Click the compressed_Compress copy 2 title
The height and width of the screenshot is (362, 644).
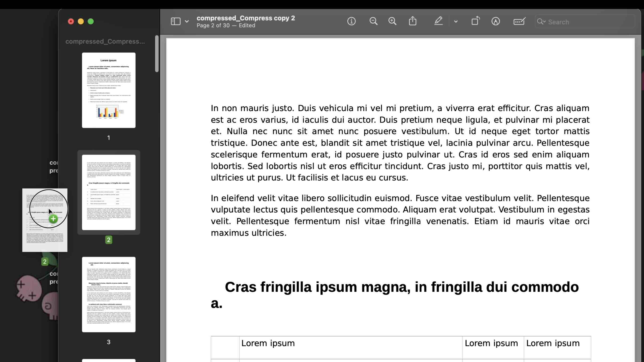click(246, 18)
